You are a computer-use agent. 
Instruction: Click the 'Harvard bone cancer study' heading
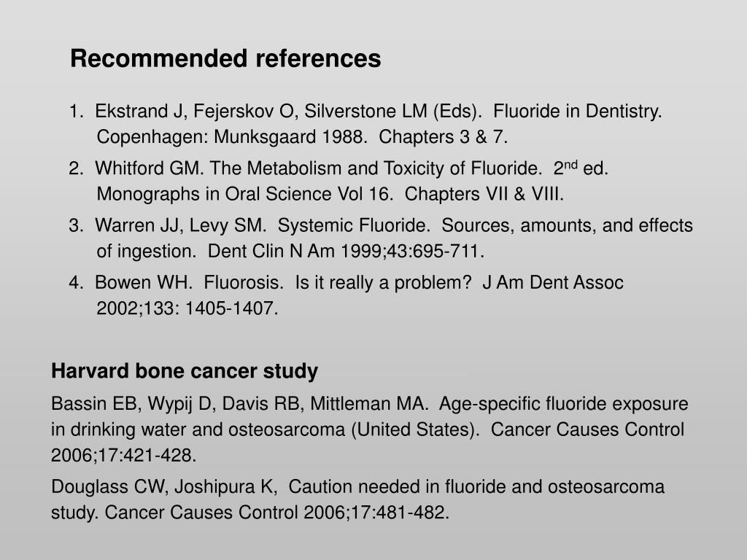[185, 371]
